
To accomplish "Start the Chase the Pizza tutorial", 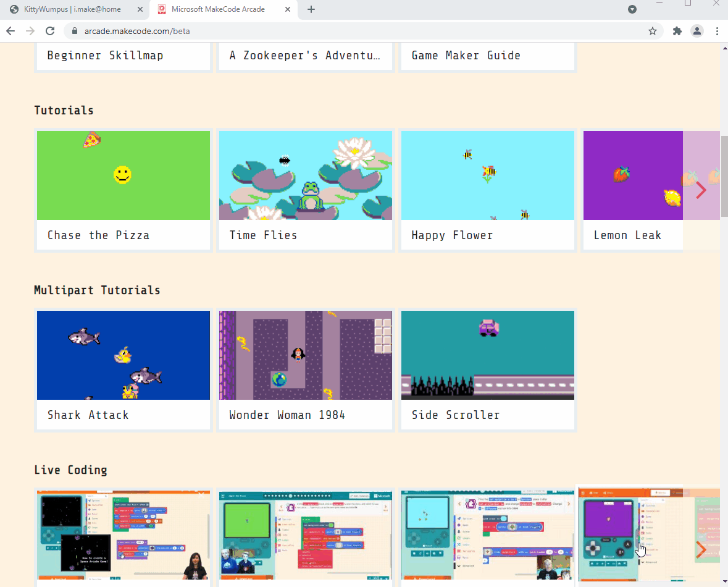I will point(123,190).
